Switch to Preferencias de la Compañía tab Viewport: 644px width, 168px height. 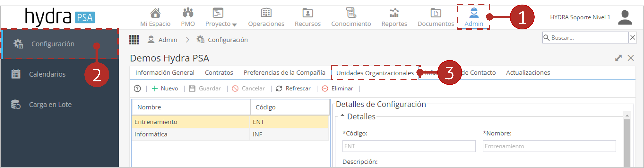tap(284, 73)
